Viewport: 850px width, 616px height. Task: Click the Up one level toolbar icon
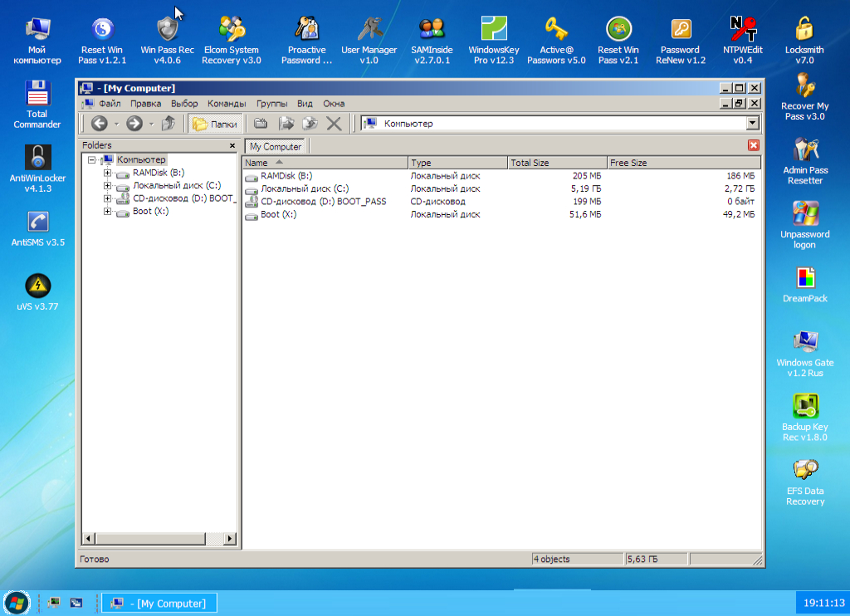pyautogui.click(x=169, y=124)
